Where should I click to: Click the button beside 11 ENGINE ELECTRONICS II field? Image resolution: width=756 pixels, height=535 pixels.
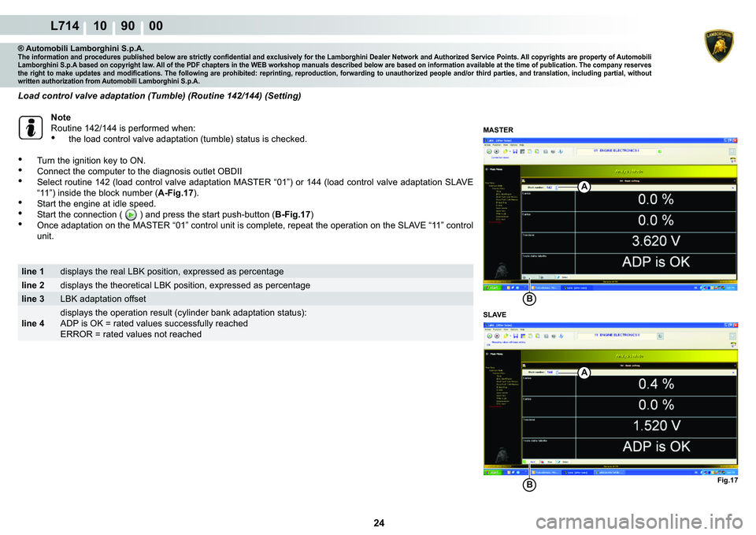(660, 336)
